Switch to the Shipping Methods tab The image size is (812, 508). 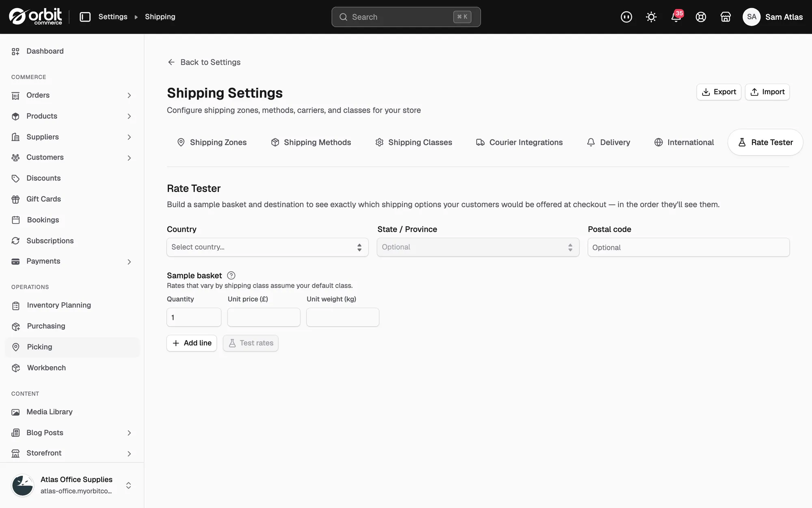(311, 142)
